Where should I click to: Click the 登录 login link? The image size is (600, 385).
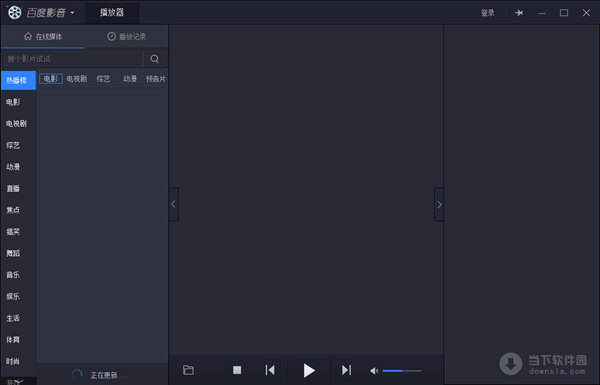[x=488, y=13]
